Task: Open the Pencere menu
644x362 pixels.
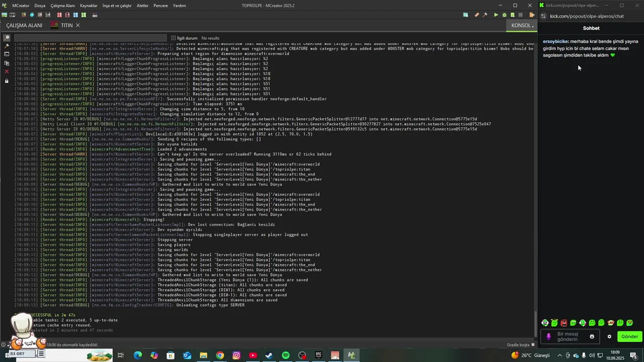Action: tap(160, 6)
